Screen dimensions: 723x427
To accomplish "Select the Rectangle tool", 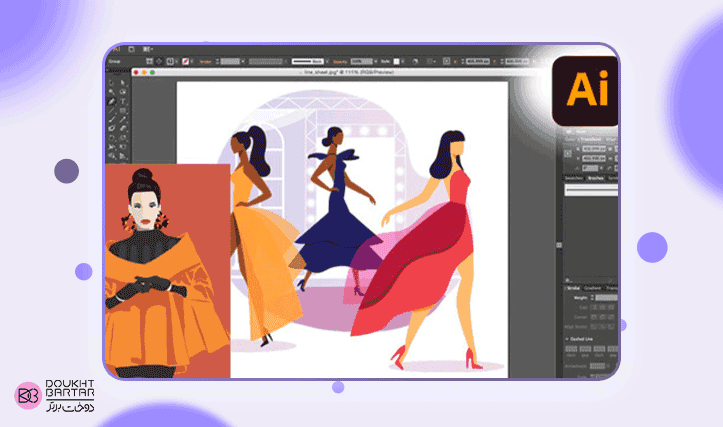I will click(123, 111).
